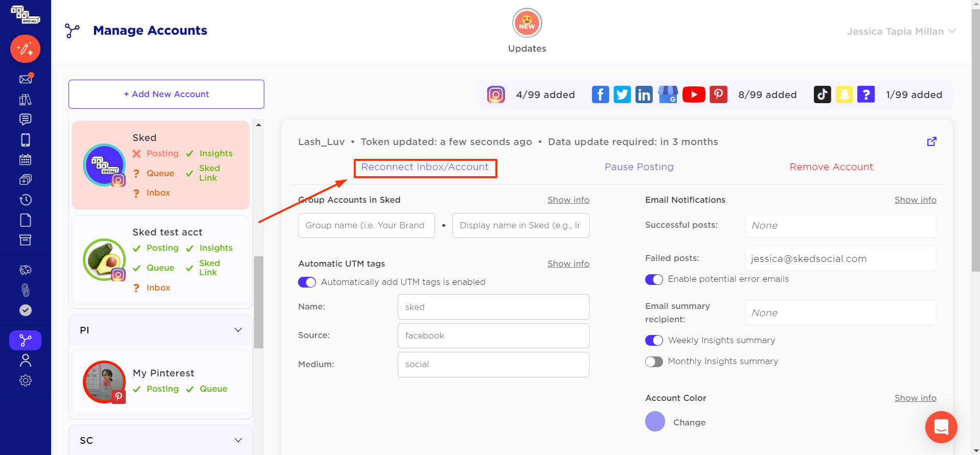
Task: Select the Manage Accounts branch icon in sidebar
Action: 26,340
